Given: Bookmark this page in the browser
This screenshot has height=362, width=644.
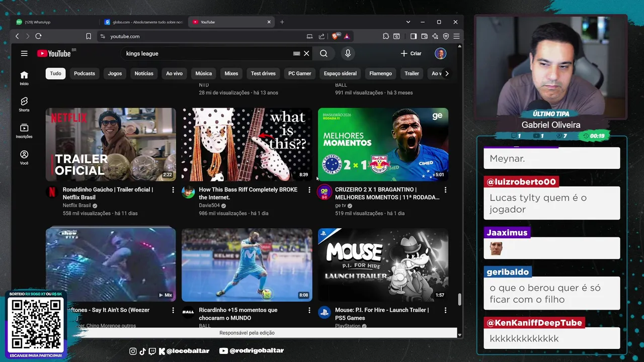Looking at the screenshot, I should [x=89, y=36].
